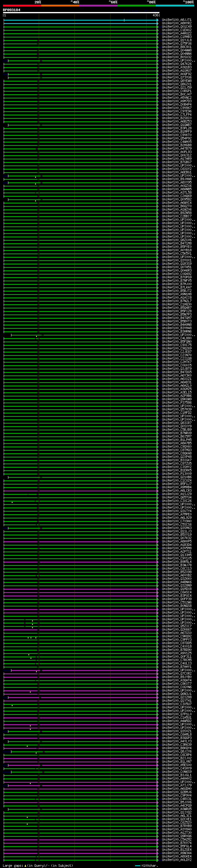Open hit UniRef100_C1MHB3
This screenshot has height=868, width=197.
176,37
